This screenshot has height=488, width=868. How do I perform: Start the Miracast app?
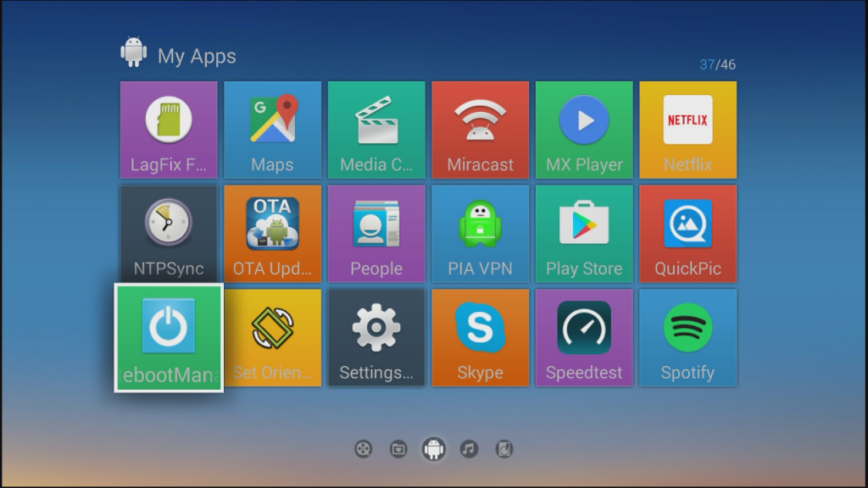tap(480, 130)
